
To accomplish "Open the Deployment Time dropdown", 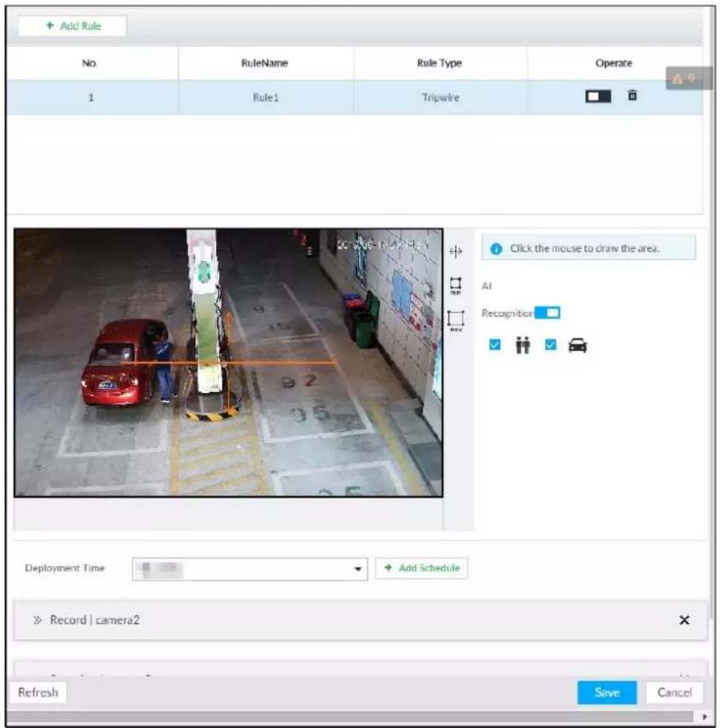I will click(250, 569).
